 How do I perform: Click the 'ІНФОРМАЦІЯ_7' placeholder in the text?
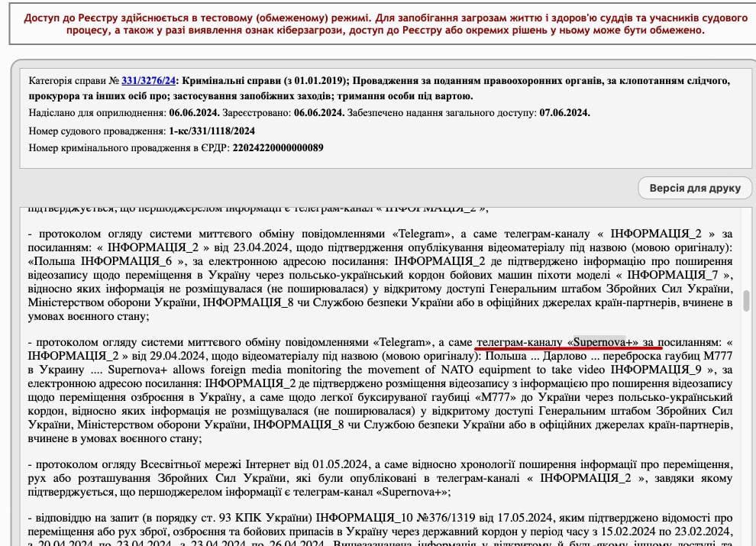coord(666,275)
